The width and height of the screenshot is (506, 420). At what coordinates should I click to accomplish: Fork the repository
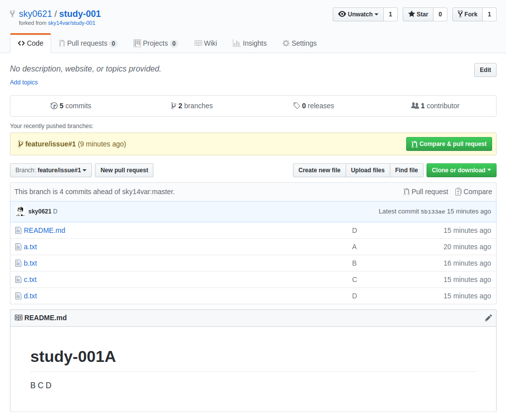point(467,14)
